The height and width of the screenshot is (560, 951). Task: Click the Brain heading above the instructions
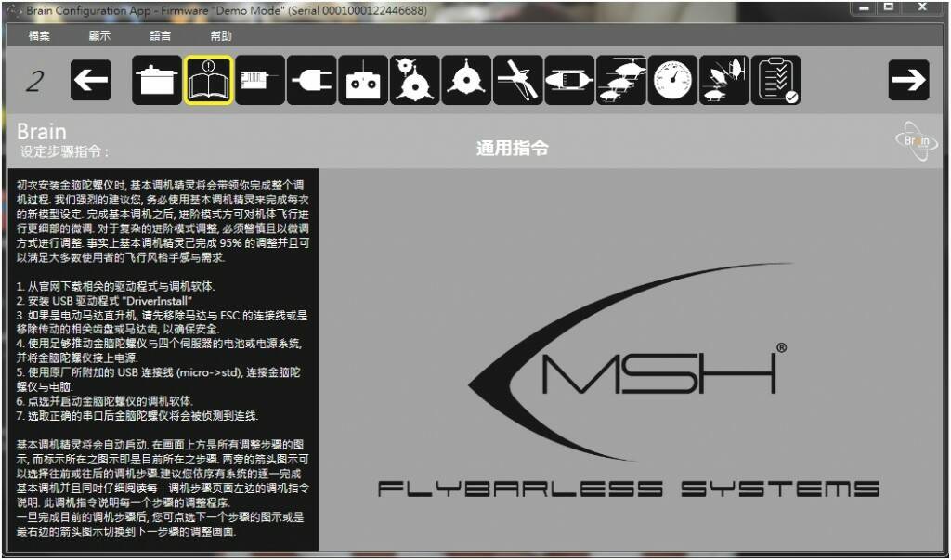pos(42,132)
